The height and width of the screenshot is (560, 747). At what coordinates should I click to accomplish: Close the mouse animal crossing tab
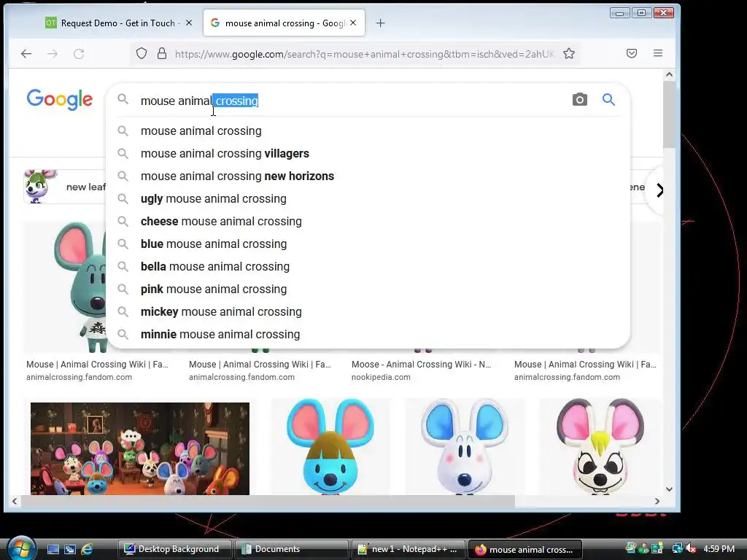pos(353,23)
